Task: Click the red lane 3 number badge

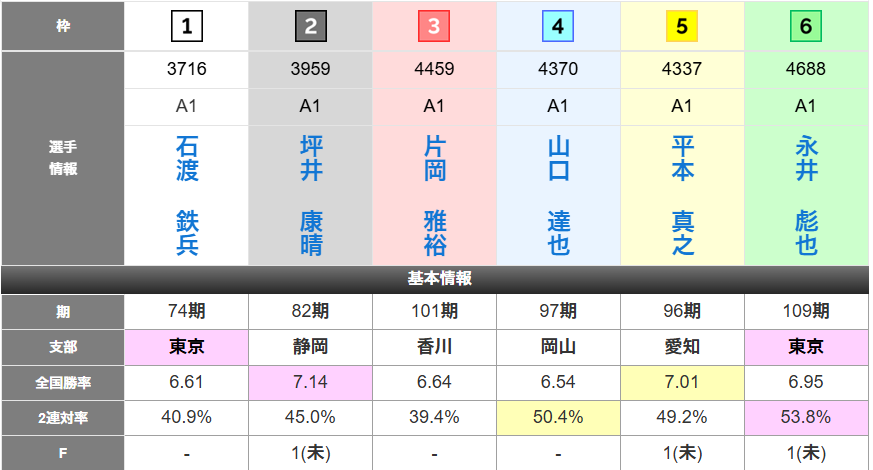Action: tap(434, 27)
